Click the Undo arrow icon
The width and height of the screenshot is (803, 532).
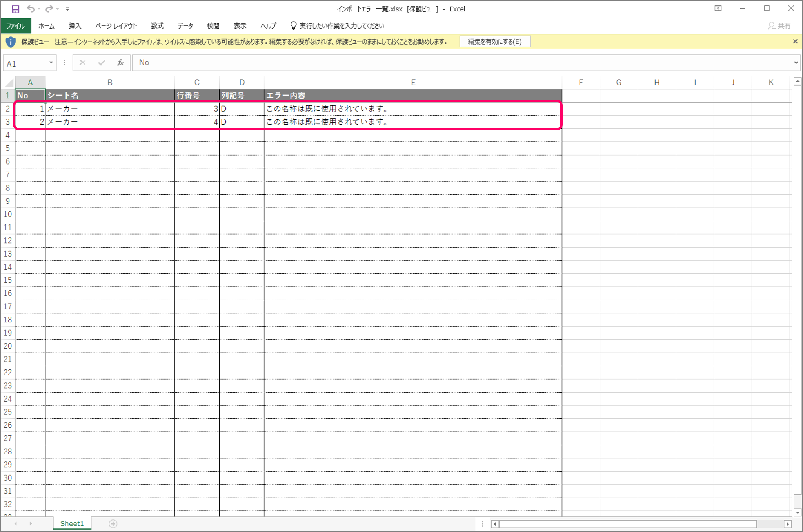pyautogui.click(x=31, y=9)
